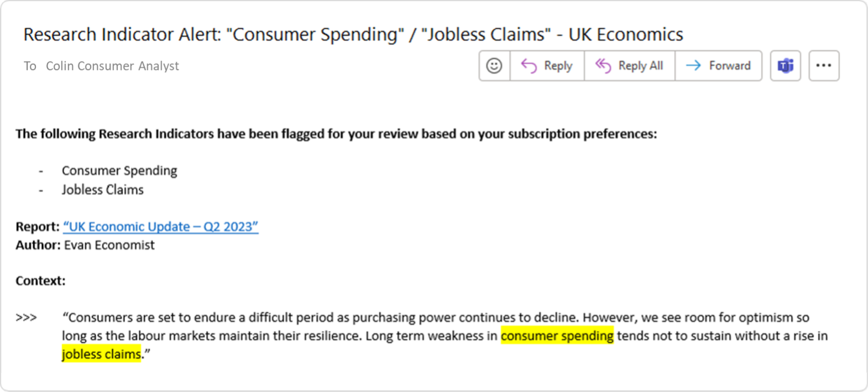Click the highlighted 'consumer spending' text
868x392 pixels.
pyautogui.click(x=557, y=336)
